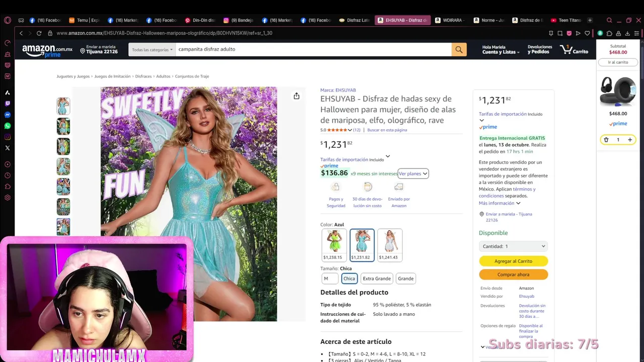644x362 pixels.
Task: Open the Cantidad quantity dropdown
Action: [513, 246]
